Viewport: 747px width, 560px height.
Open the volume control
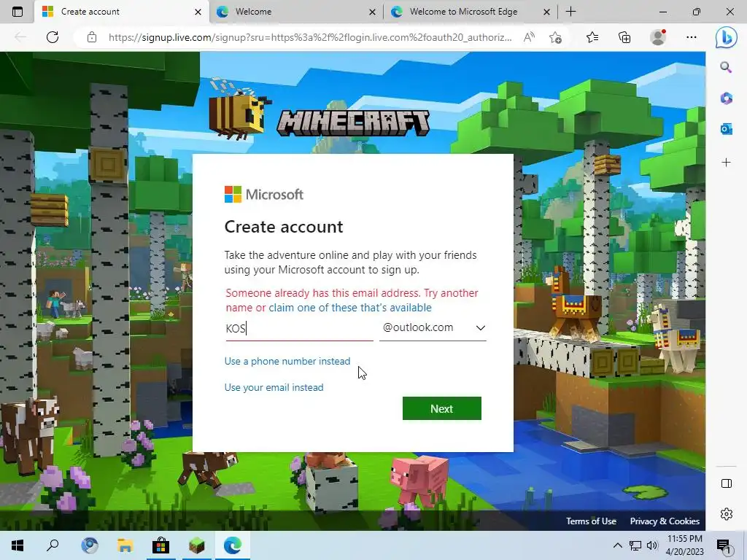652,545
